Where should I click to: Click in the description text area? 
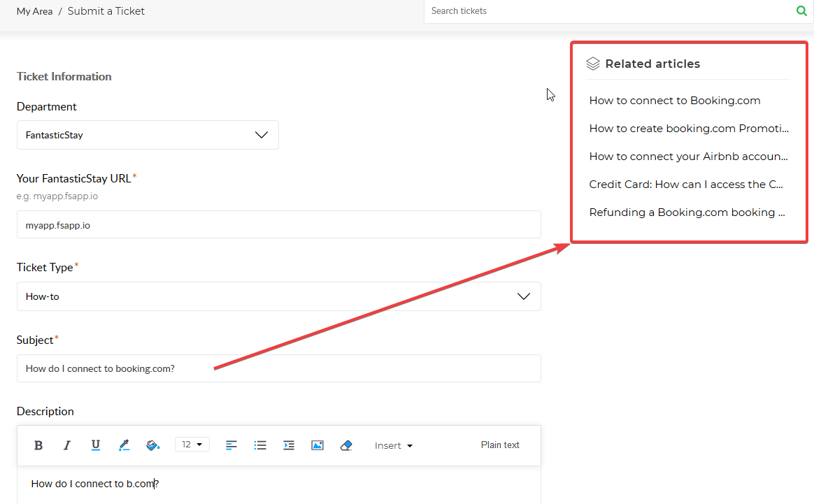click(x=279, y=485)
